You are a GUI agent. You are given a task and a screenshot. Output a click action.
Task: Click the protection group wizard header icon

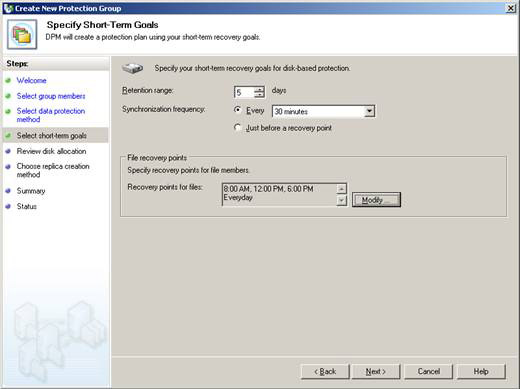point(22,34)
